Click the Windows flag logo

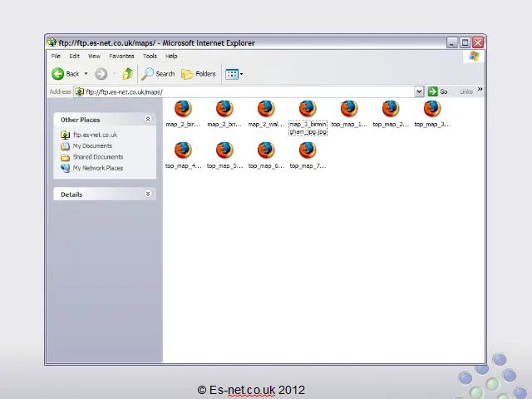tap(474, 56)
